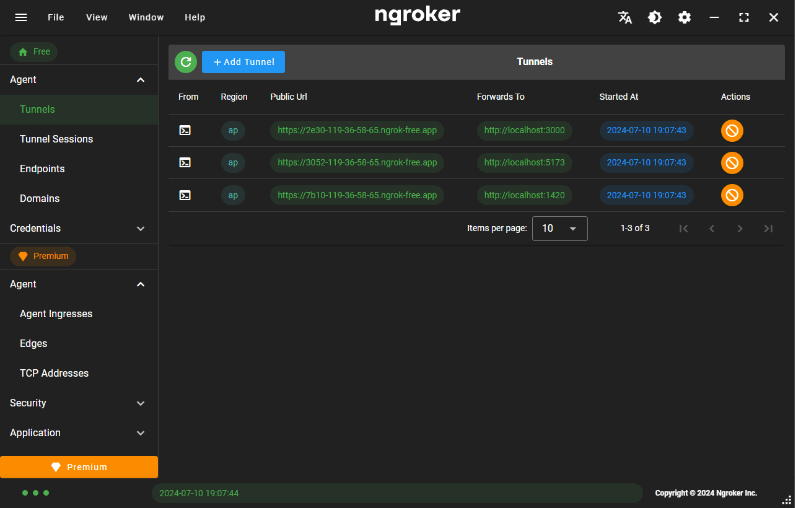Click the green refresh tunnels icon

coord(186,62)
